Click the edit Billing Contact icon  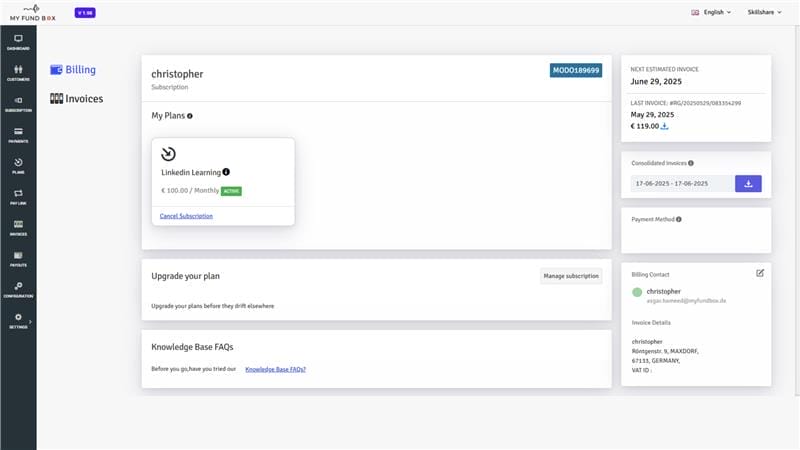click(x=760, y=272)
